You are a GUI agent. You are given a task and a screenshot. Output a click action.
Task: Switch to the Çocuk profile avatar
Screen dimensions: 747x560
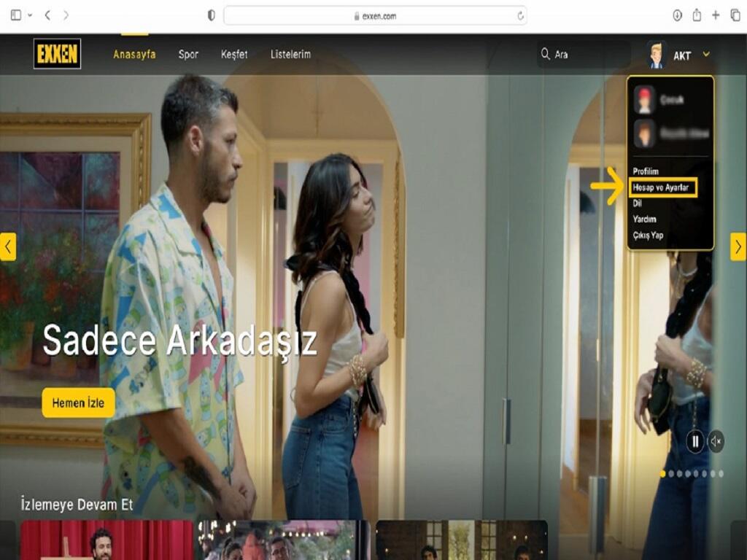645,99
